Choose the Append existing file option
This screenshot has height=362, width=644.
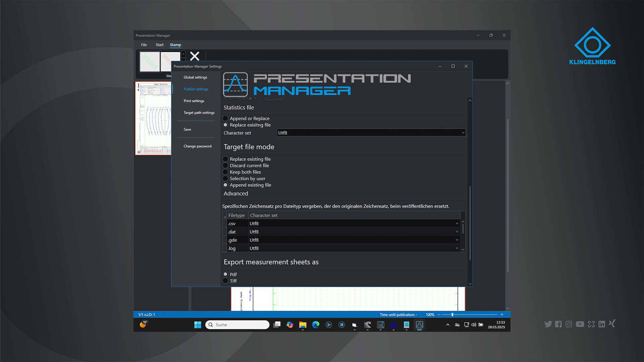pyautogui.click(x=225, y=185)
